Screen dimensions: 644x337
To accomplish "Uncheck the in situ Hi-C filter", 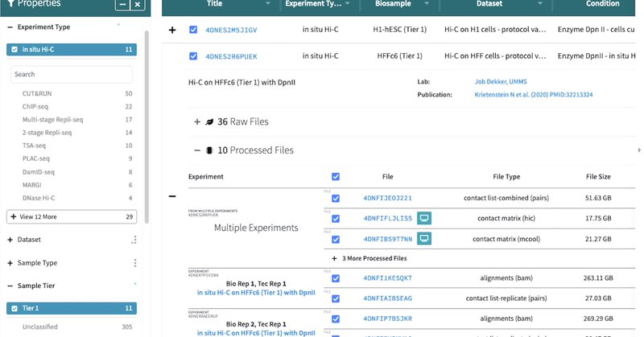I will (72, 49).
